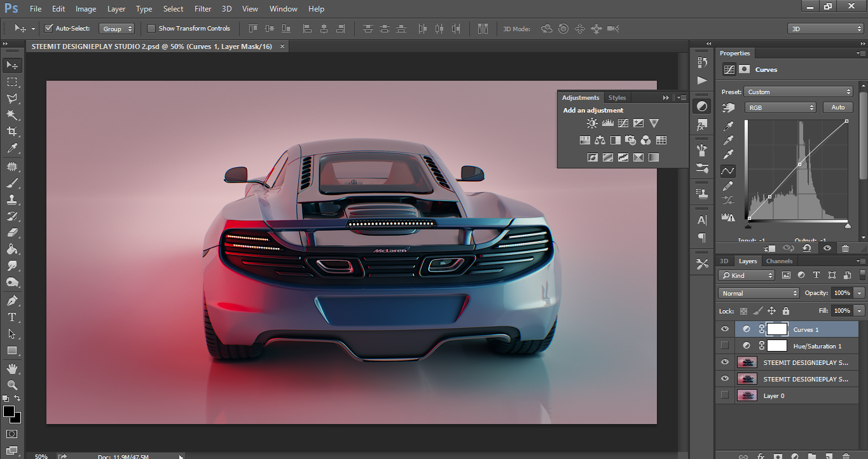Image resolution: width=868 pixels, height=459 pixels.
Task: Click the lock all layer icon
Action: tap(786, 311)
